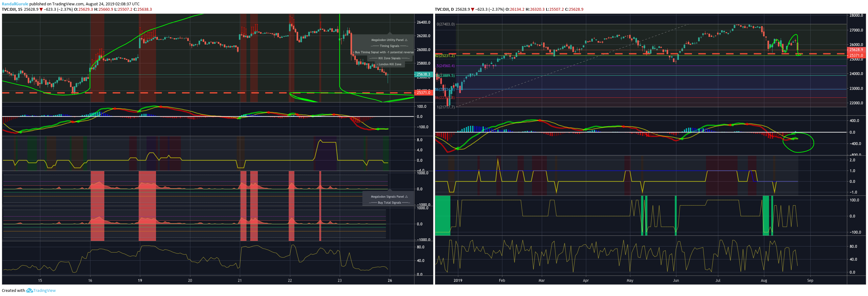Screen dimensions: 868x296
Task: Click the purple .5(24560.4) Fibonacci label
Action: (x=445, y=66)
